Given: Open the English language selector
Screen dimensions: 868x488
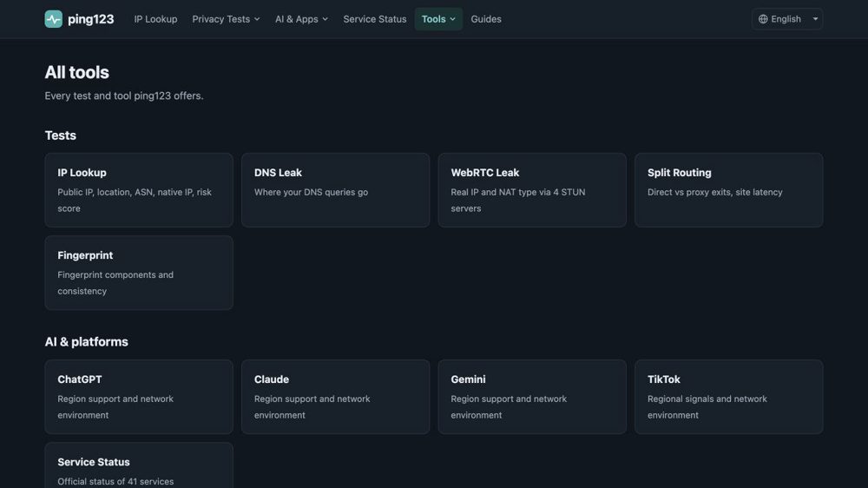Looking at the screenshot, I should (787, 19).
